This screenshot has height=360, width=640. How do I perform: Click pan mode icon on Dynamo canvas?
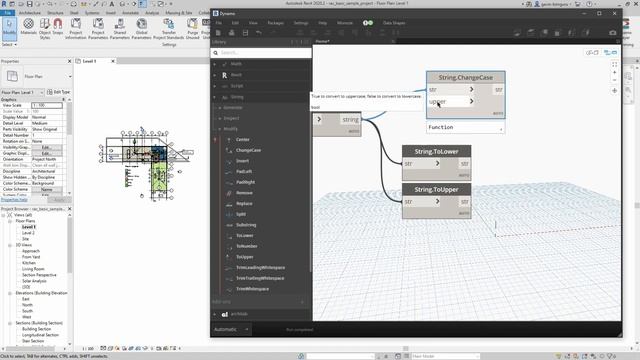coord(614,91)
